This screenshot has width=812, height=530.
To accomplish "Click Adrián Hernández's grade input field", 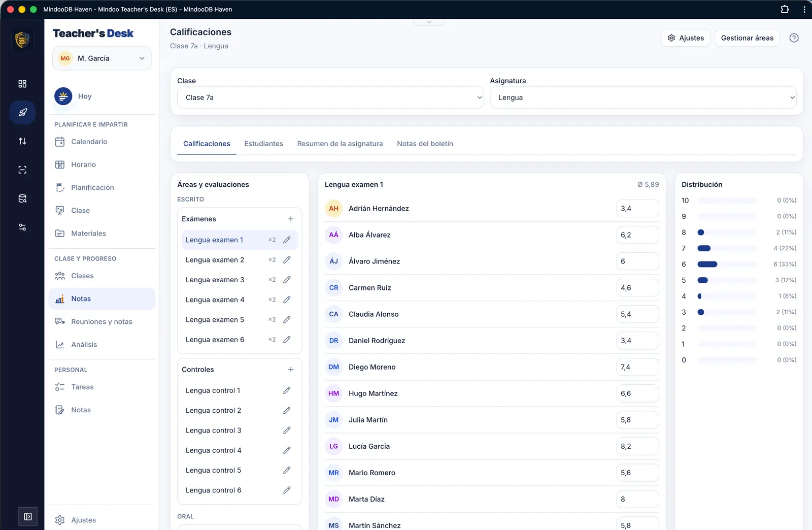I will click(637, 209).
